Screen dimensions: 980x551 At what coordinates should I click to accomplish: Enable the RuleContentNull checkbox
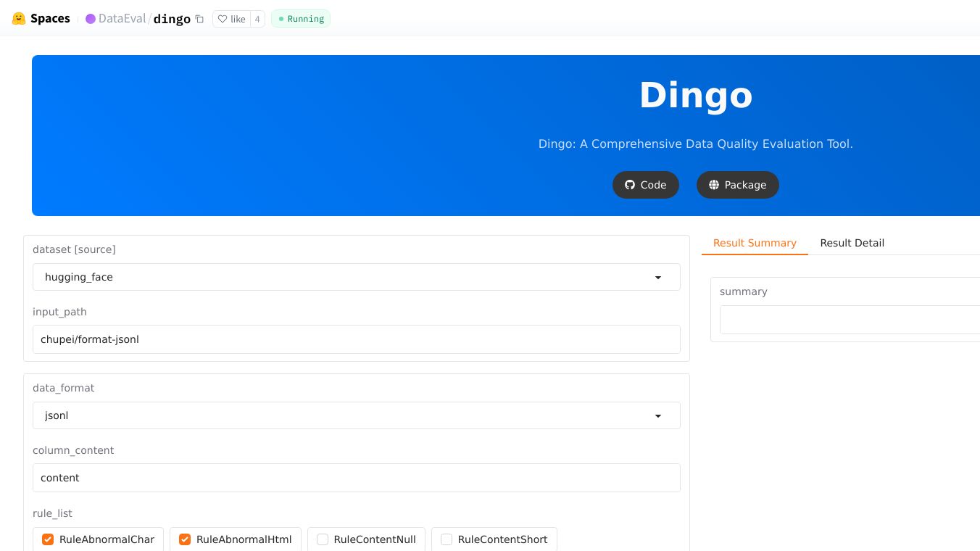[323, 539]
